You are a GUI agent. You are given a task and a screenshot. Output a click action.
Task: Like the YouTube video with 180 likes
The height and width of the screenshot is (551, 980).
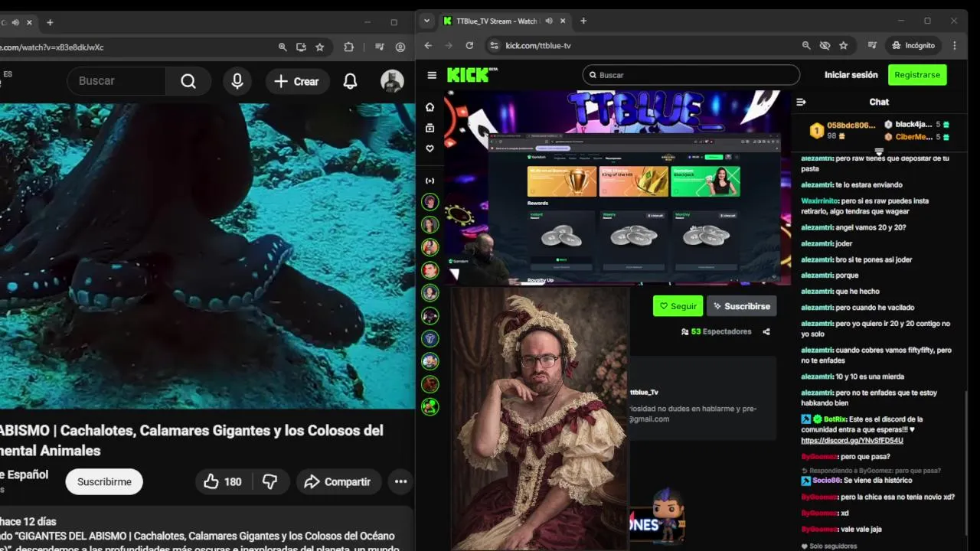224,481
